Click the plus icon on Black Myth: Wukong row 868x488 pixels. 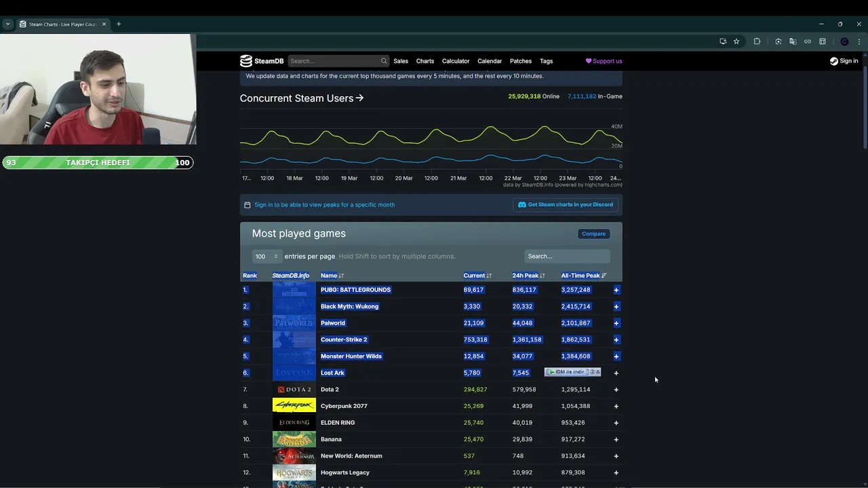pyautogui.click(x=616, y=306)
